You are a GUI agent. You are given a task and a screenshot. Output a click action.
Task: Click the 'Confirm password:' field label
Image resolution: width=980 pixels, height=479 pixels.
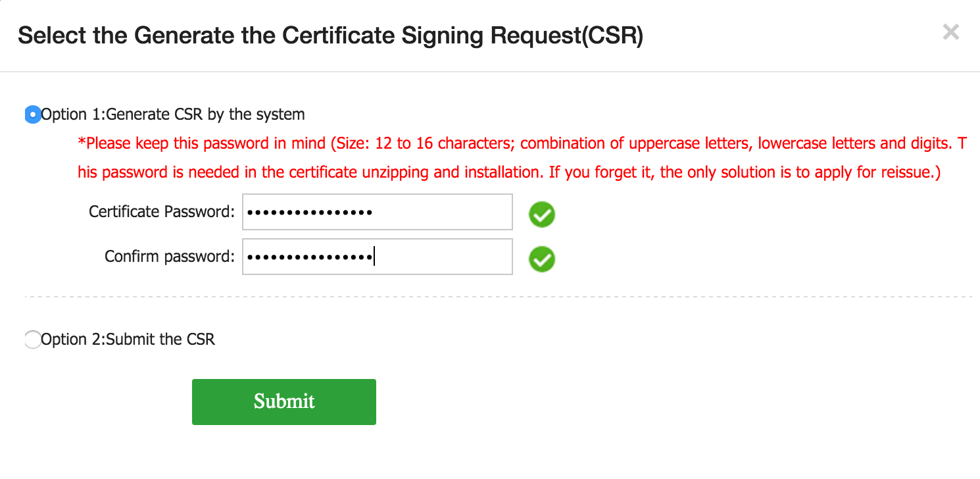coord(170,257)
